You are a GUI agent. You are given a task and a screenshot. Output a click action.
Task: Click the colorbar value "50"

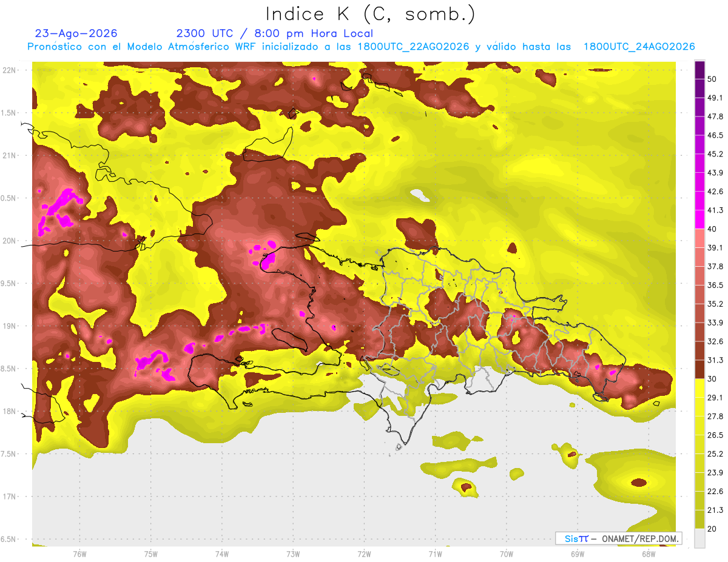(x=712, y=79)
